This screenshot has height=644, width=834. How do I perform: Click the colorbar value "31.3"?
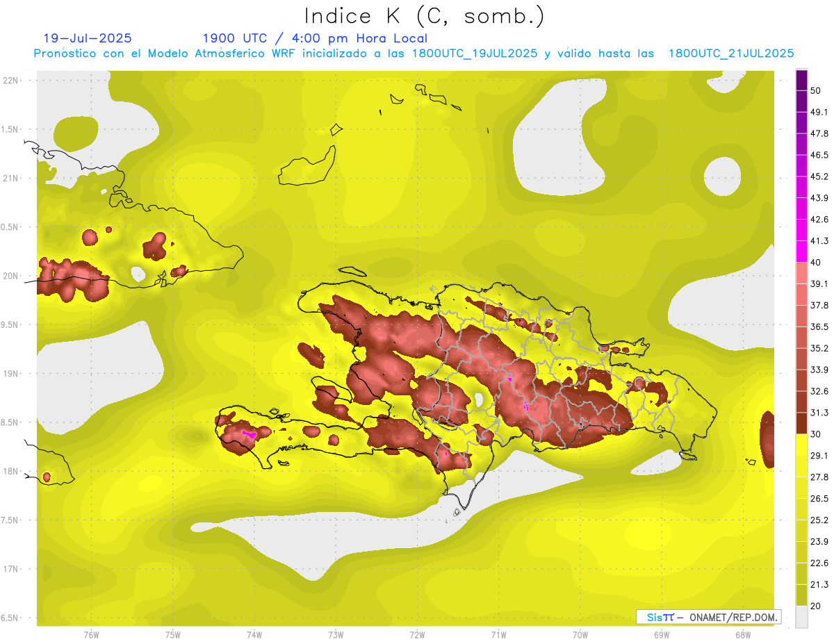(x=819, y=413)
